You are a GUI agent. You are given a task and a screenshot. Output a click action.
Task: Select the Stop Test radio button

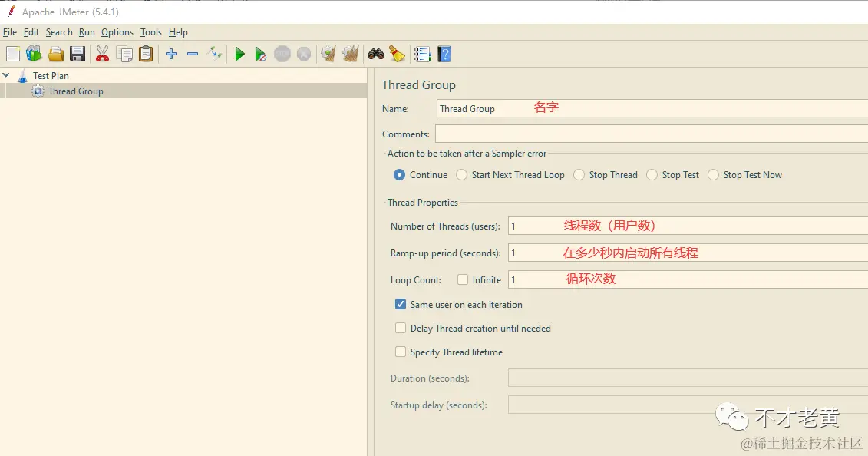[x=652, y=175]
